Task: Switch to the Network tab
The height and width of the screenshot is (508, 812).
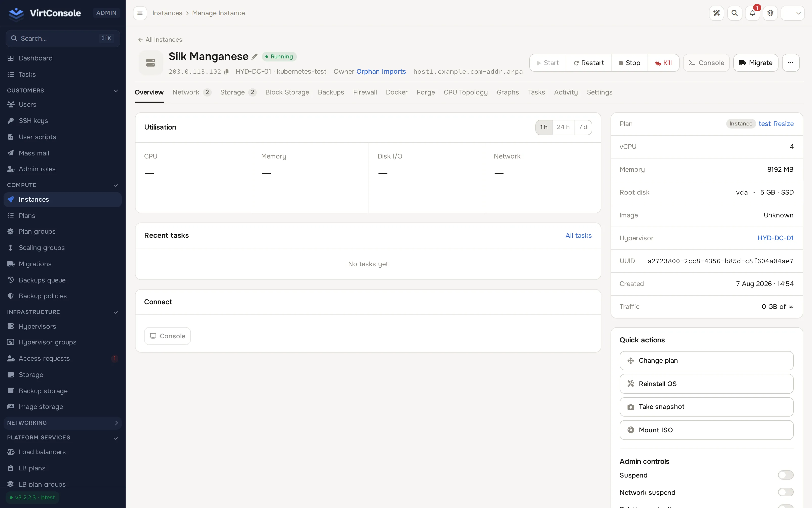Action: click(192, 92)
